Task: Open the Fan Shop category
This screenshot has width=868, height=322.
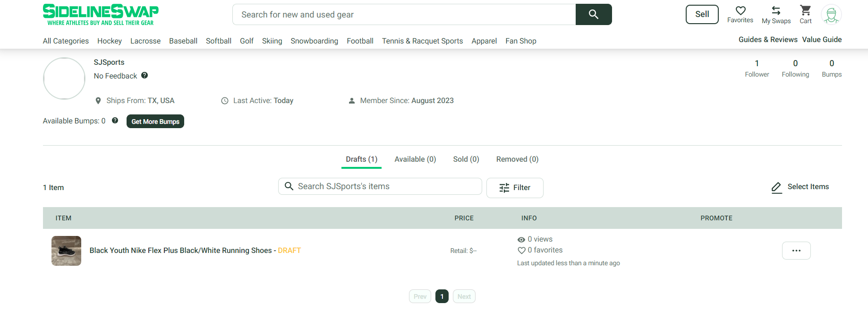Action: (521, 41)
